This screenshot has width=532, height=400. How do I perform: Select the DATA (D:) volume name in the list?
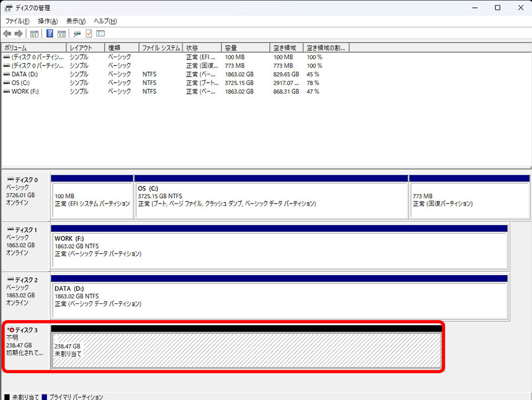pyautogui.click(x=25, y=74)
